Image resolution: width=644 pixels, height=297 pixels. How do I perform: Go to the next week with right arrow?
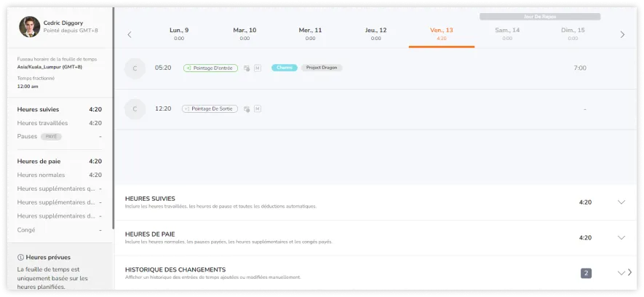(622, 34)
